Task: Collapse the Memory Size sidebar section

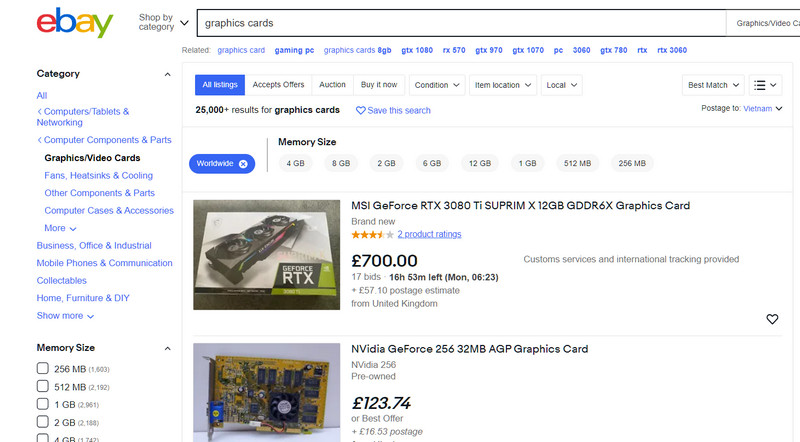Action: tap(167, 349)
